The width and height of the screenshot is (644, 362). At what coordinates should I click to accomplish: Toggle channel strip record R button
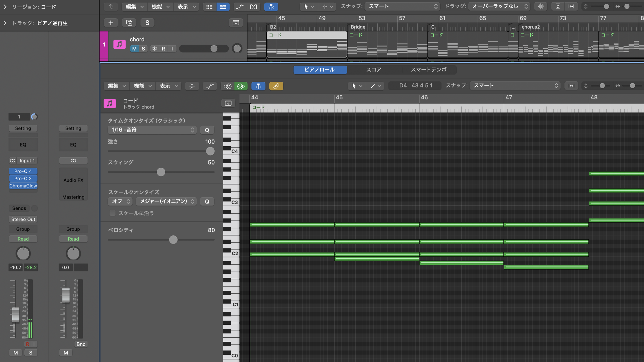tap(28, 344)
